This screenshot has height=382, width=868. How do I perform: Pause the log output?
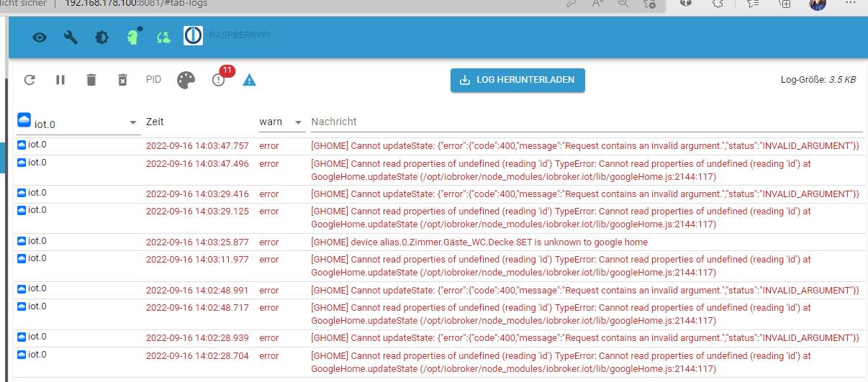(x=60, y=80)
